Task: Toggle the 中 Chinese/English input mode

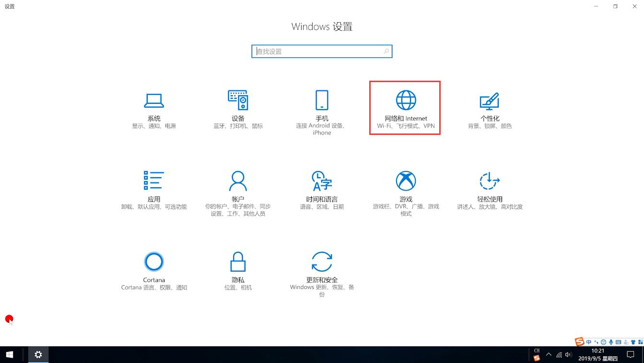Action: (589, 342)
